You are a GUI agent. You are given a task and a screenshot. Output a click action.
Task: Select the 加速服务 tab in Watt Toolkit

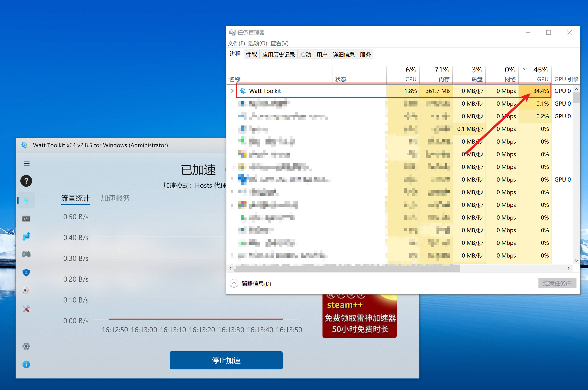pyautogui.click(x=115, y=198)
